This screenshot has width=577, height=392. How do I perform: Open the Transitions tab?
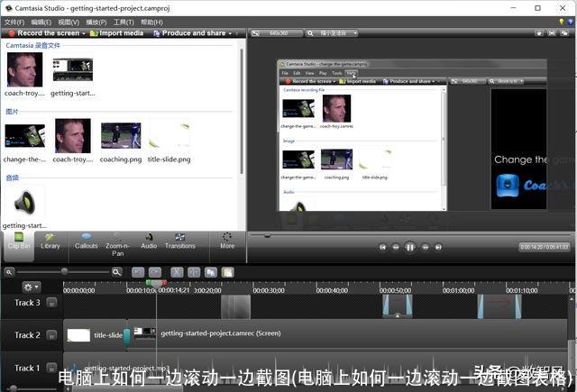tap(180, 241)
